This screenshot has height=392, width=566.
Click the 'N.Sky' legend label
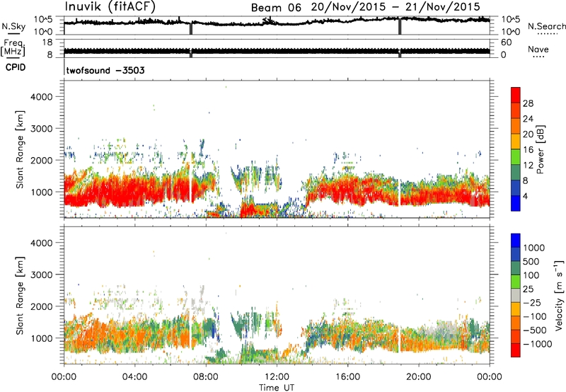click(13, 26)
